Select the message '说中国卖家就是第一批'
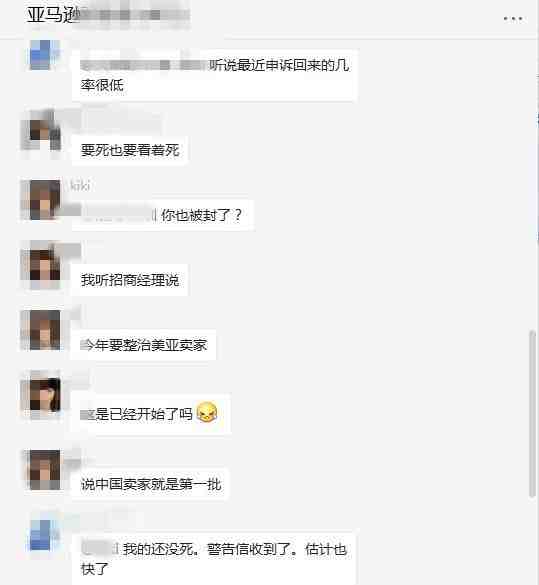 coord(150,484)
